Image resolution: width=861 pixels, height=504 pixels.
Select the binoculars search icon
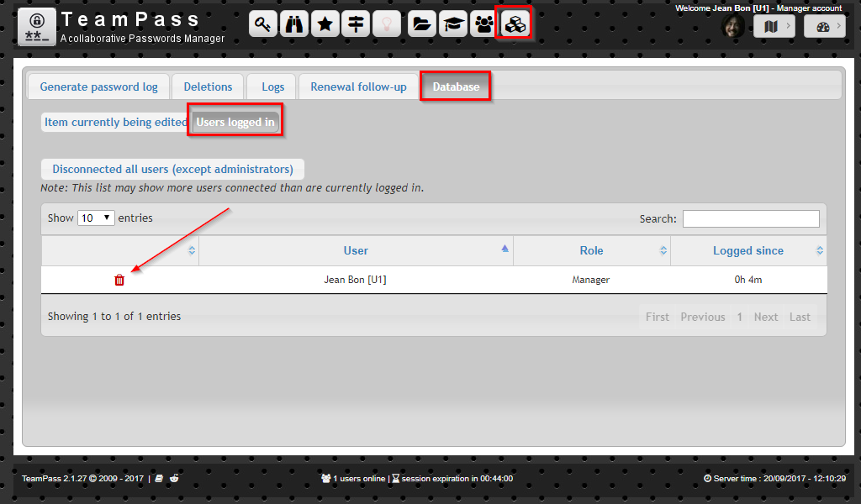point(293,24)
